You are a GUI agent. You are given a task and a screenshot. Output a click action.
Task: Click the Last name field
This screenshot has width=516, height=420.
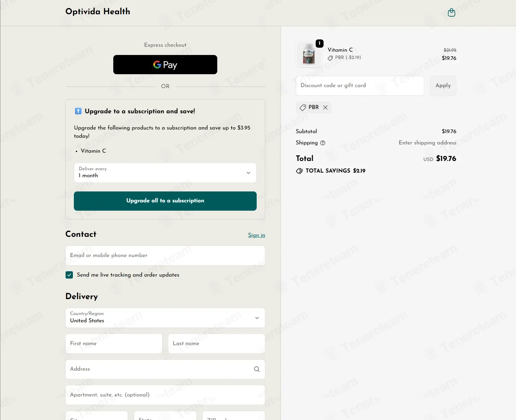click(x=217, y=343)
